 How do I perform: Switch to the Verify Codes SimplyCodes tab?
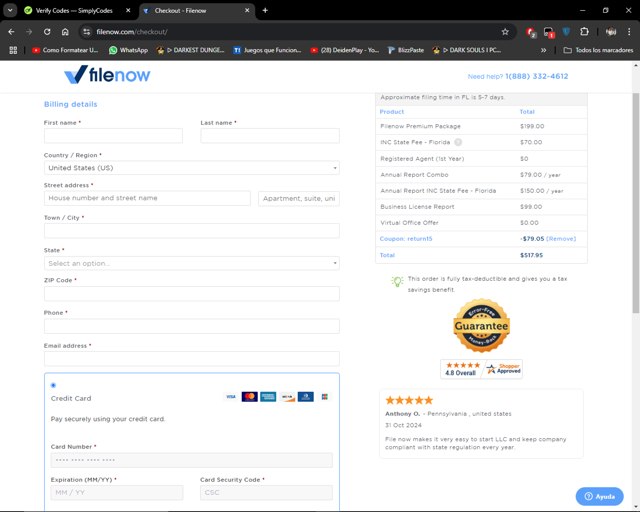coord(73,11)
